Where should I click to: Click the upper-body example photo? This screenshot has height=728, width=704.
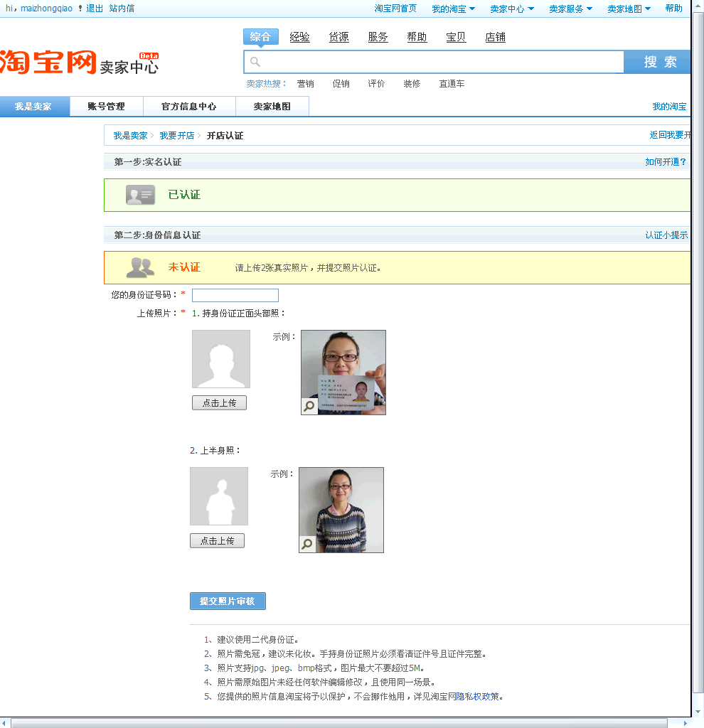341,510
